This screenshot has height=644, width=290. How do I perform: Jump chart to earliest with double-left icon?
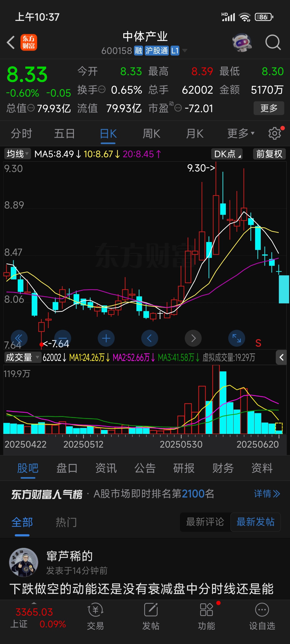19,338
